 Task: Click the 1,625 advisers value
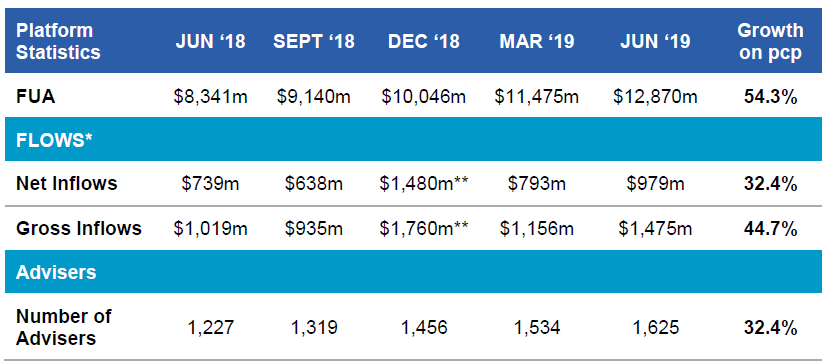pyautogui.click(x=655, y=328)
